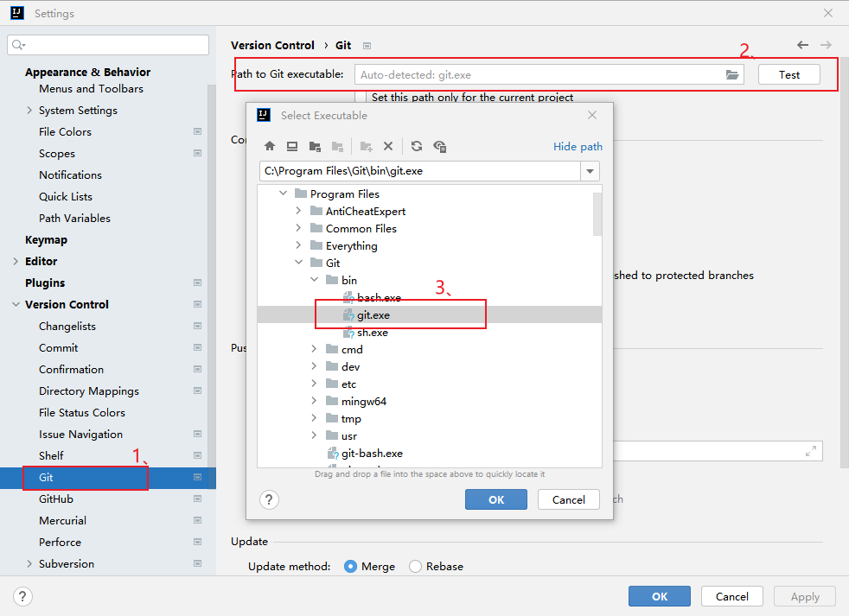Image resolution: width=849 pixels, height=616 pixels.
Task: Open help question mark in Select Executable dialog
Action: (x=269, y=499)
